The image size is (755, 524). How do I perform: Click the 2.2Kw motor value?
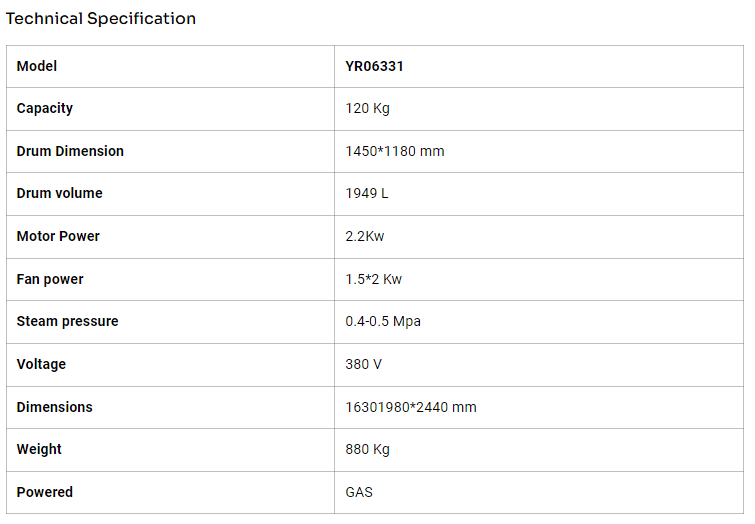coord(365,236)
